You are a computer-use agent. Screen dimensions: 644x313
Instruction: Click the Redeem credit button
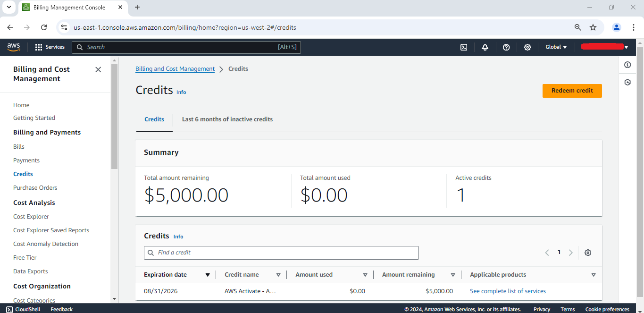coord(572,91)
